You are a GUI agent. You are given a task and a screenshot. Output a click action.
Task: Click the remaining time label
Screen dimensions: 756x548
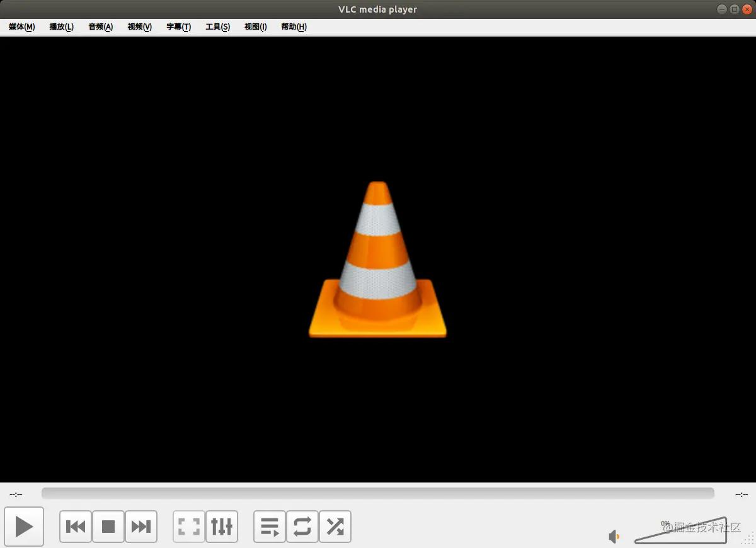(x=742, y=494)
